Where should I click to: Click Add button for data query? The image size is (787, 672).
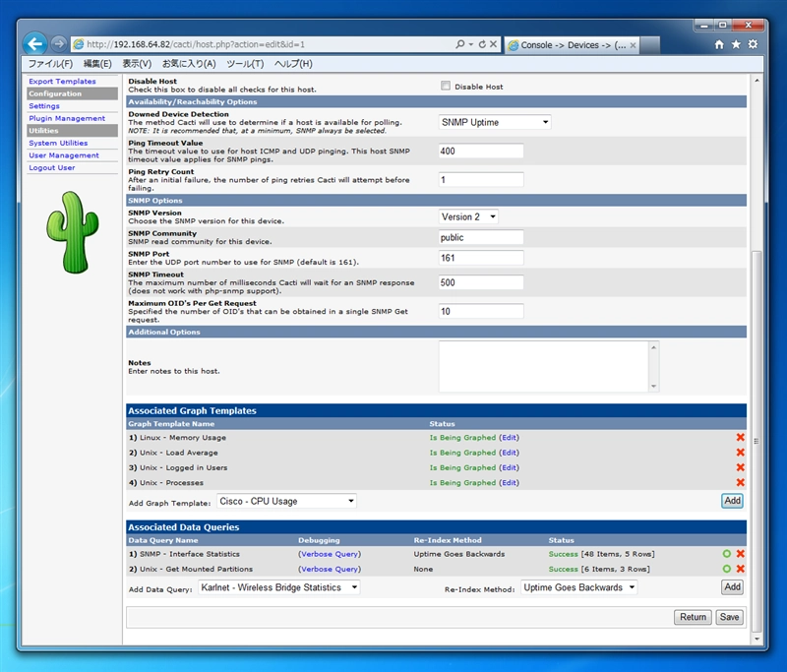coord(732,586)
